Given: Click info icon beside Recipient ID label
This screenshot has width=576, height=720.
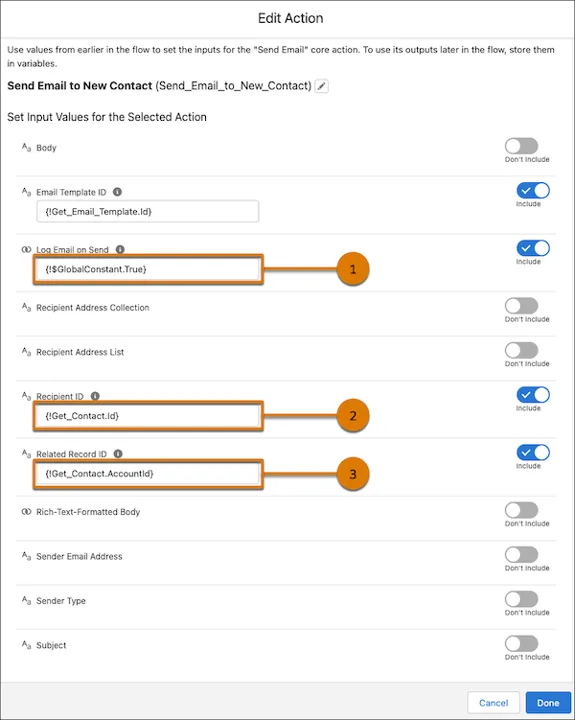Looking at the screenshot, I should (x=95, y=396).
